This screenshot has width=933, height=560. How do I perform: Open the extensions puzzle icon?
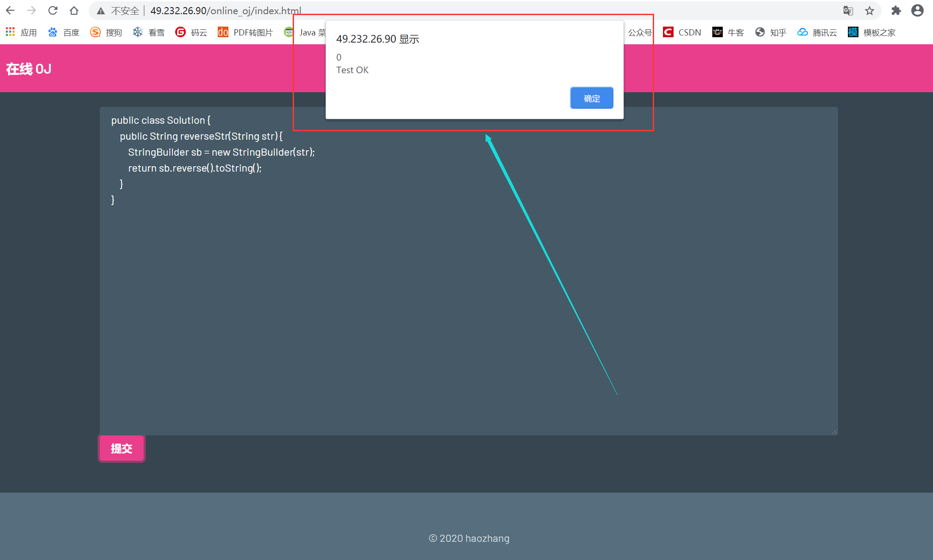896,11
